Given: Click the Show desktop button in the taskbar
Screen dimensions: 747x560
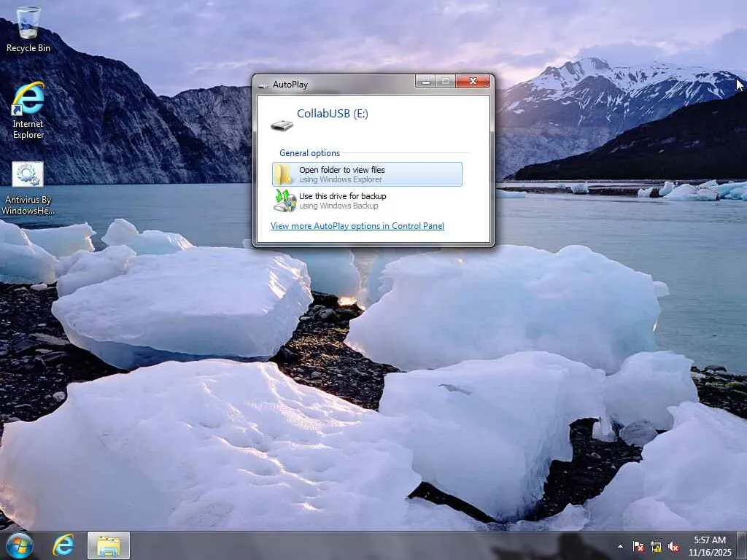Looking at the screenshot, I should (x=743, y=545).
